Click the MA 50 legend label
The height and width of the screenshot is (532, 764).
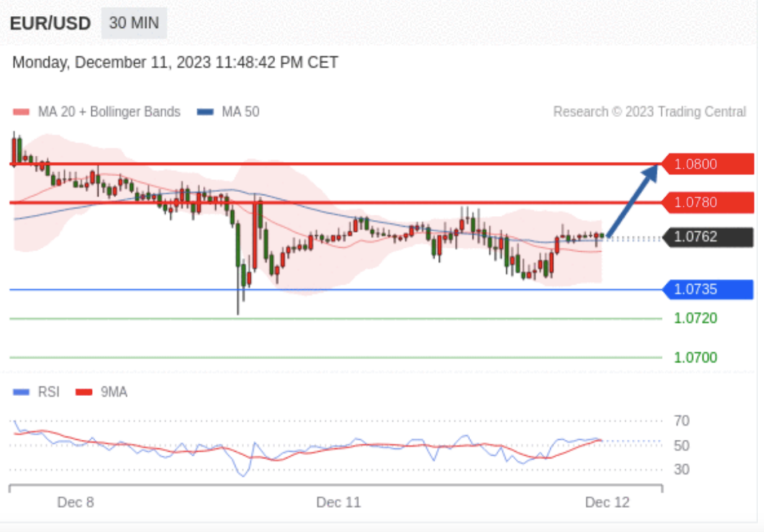coord(241,112)
